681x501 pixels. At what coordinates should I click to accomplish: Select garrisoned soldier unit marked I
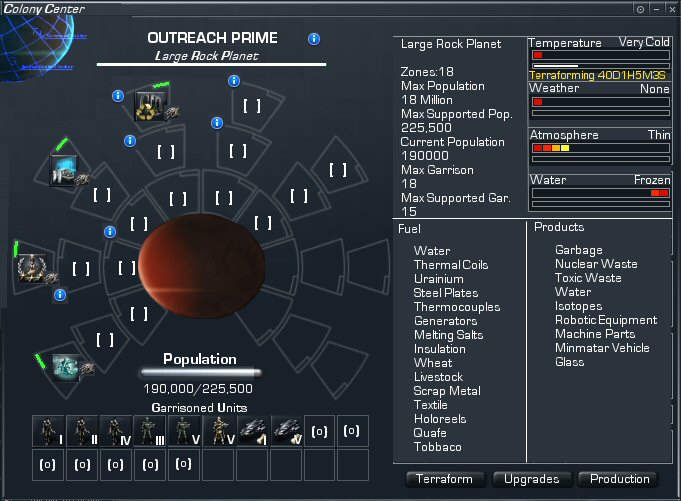[48, 431]
